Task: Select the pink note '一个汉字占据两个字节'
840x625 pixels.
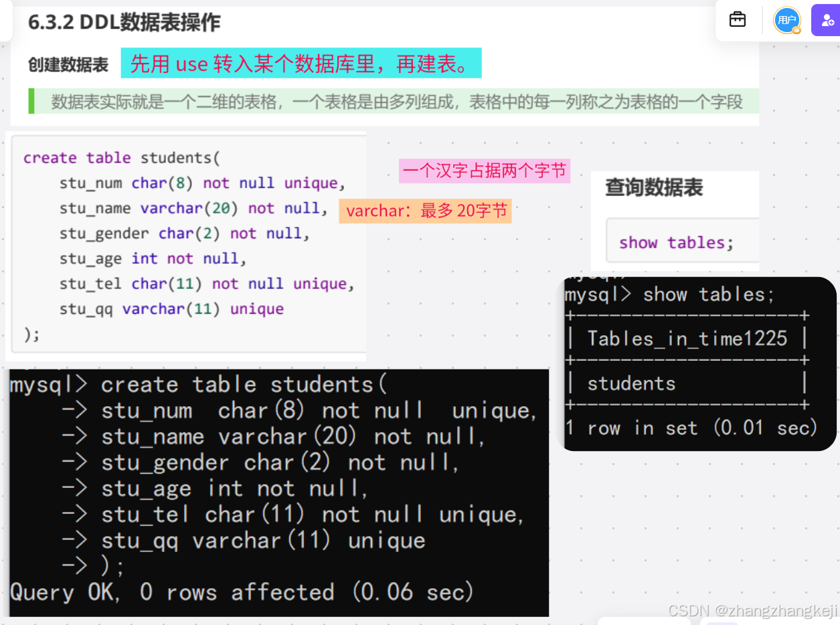Action: [x=485, y=171]
